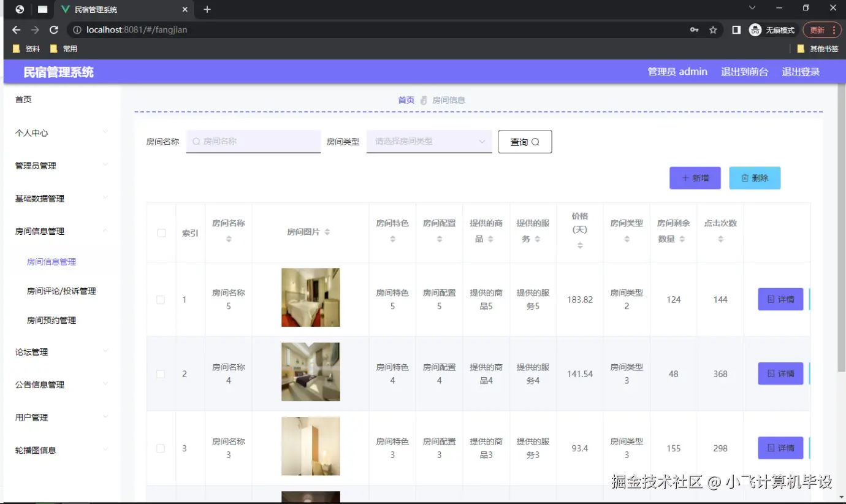
Task: Open the 常用 bookmark folder
Action: point(64,48)
